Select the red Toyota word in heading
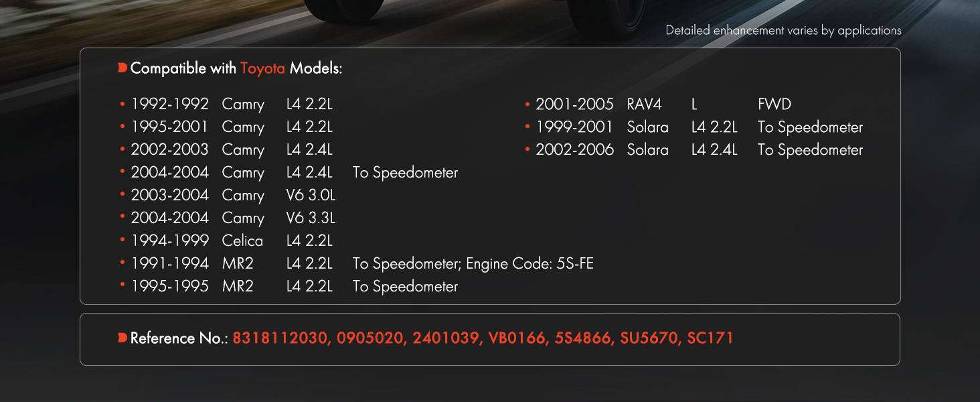 pos(262,68)
